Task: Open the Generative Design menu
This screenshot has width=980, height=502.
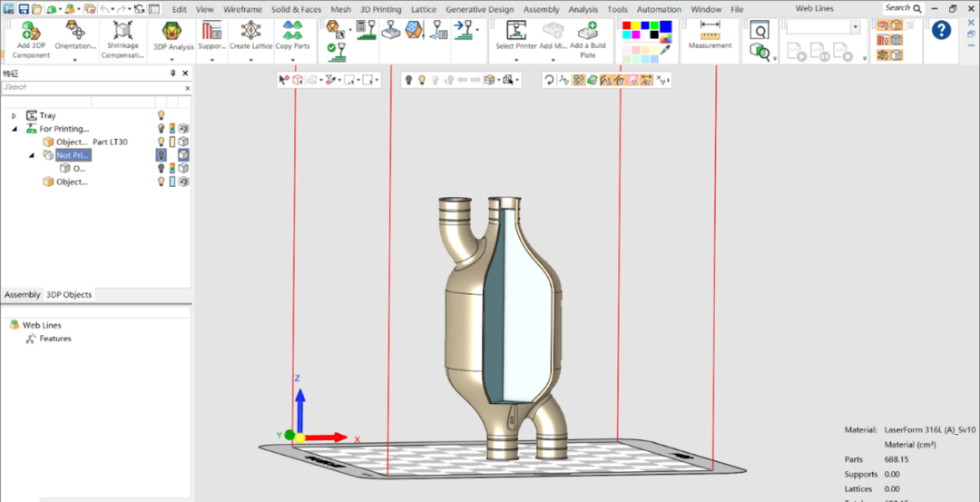Action: click(480, 9)
